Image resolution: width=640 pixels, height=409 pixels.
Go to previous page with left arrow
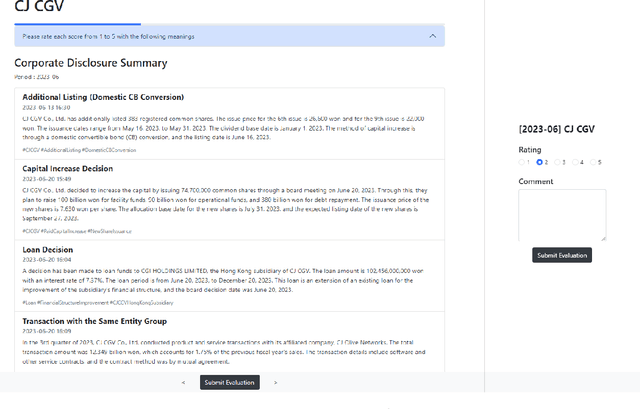183,382
